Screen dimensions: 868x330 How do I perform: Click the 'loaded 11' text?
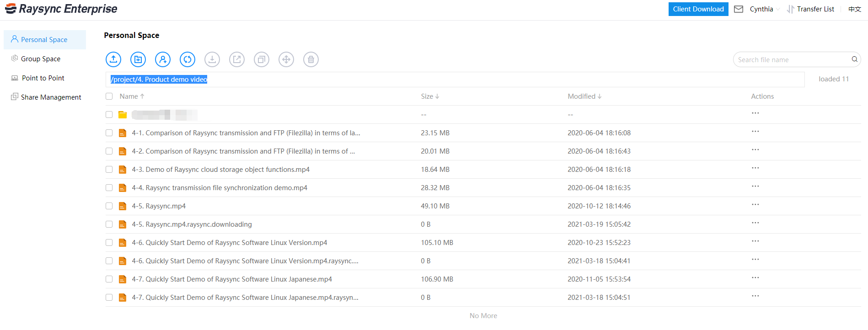point(834,79)
